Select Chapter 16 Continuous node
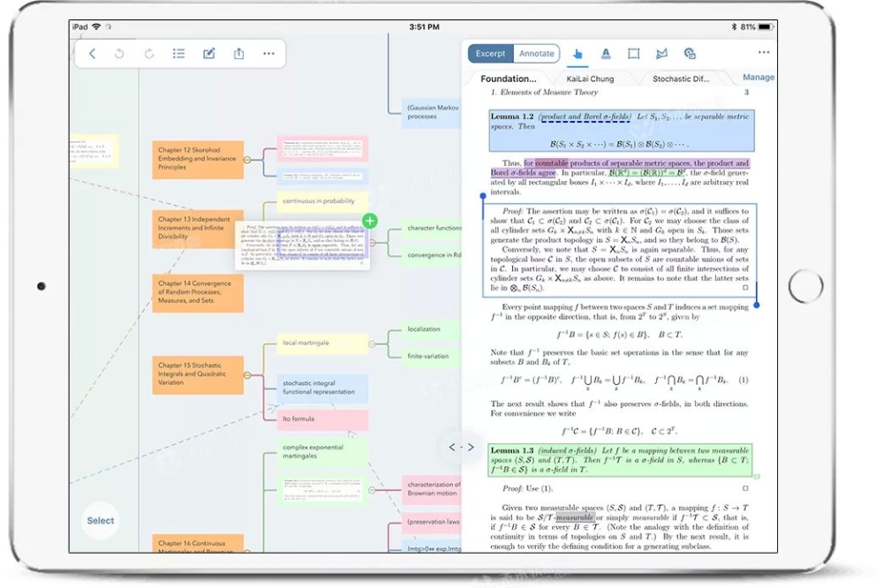 pos(198,544)
